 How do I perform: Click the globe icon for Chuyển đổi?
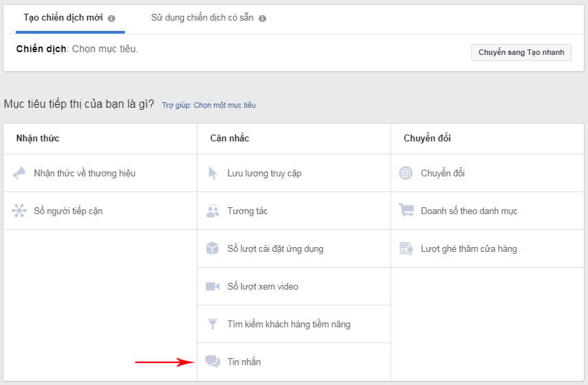405,173
